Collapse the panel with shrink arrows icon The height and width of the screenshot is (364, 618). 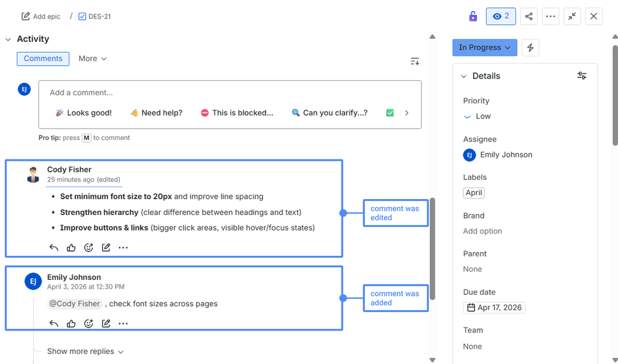[572, 16]
